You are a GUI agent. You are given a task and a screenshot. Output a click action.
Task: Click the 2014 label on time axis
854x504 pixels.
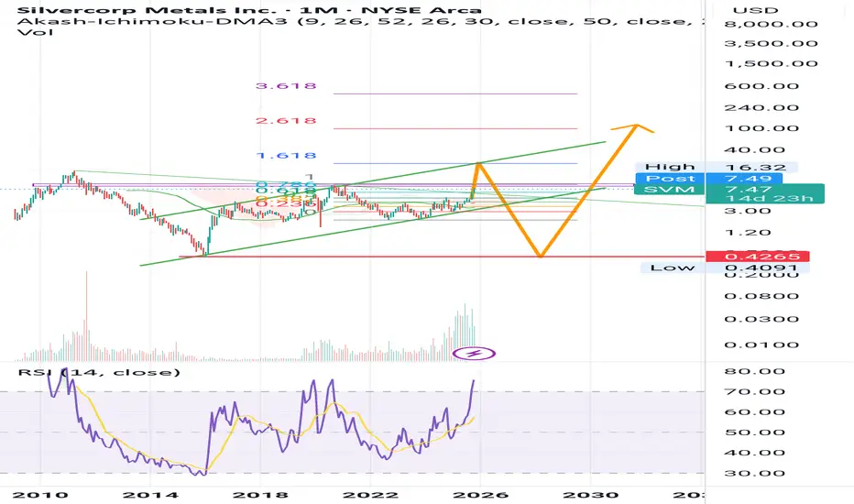(150, 495)
